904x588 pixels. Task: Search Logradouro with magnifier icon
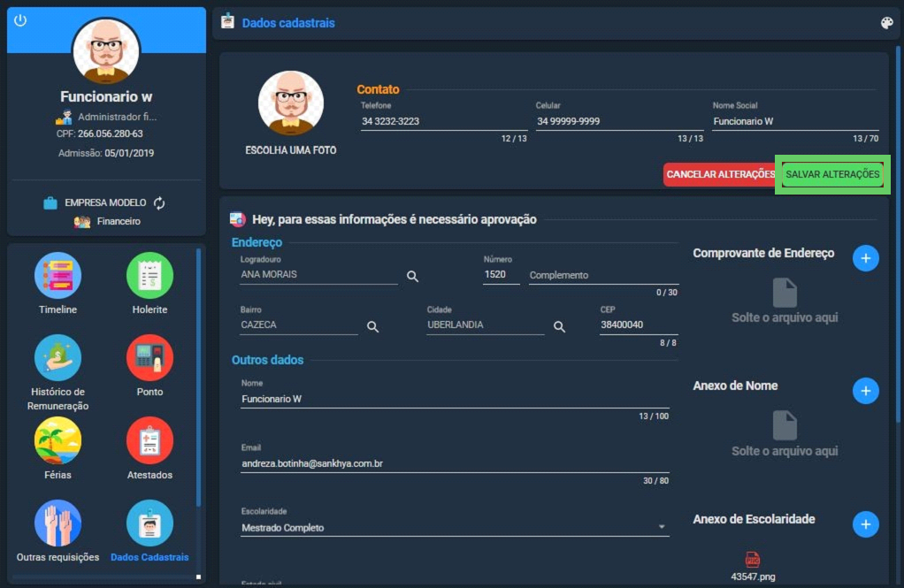(x=412, y=276)
